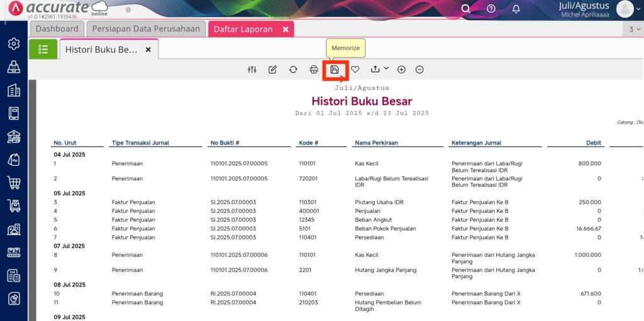Open the company building sidebar module

pyautogui.click(x=14, y=90)
